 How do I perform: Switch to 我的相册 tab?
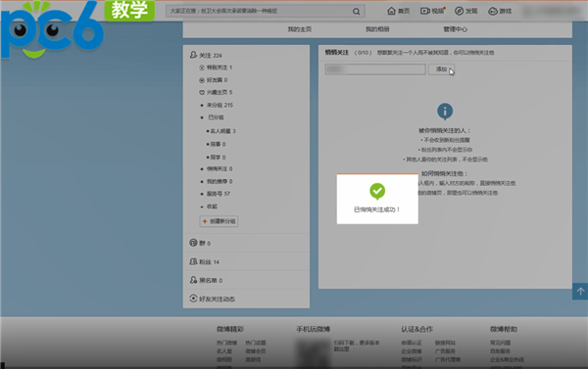click(x=377, y=29)
